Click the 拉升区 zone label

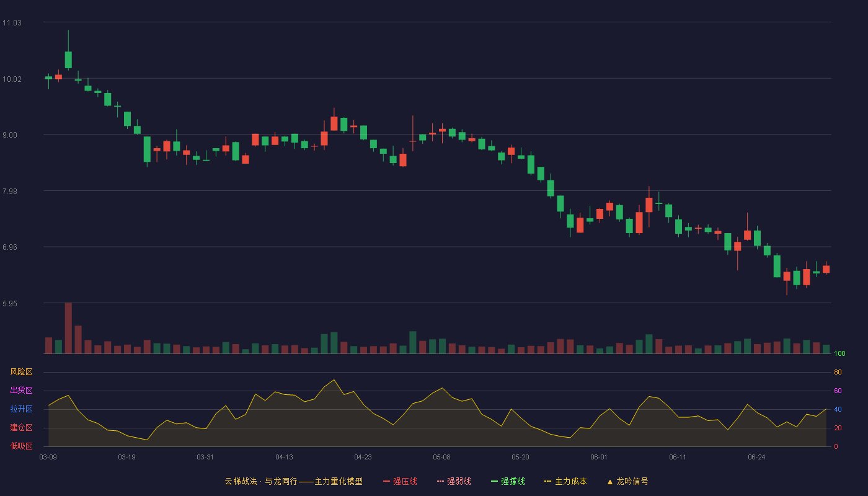point(21,409)
